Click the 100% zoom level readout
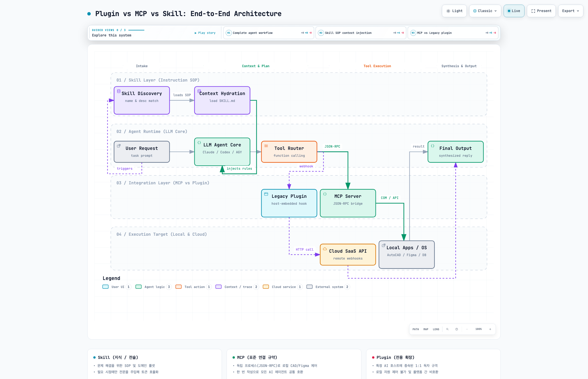The height and width of the screenshot is (379, 588). coord(479,329)
